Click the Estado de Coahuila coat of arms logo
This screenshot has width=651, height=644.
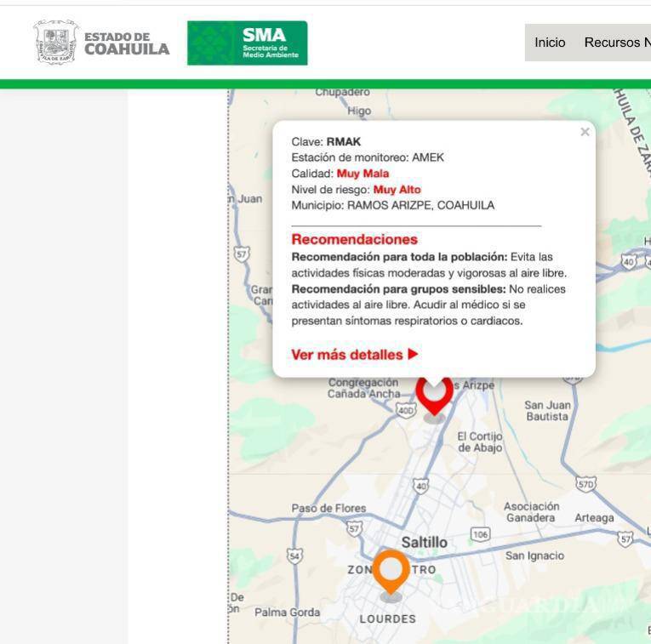(x=56, y=43)
